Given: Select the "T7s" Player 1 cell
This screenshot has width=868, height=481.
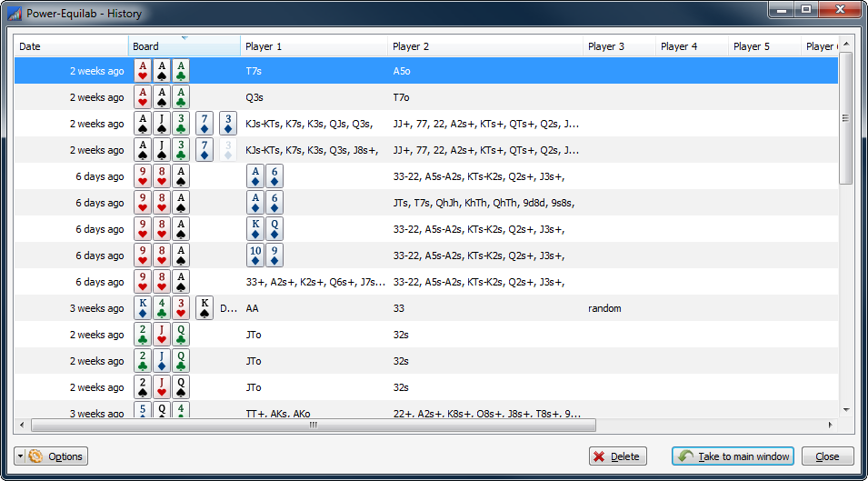Looking at the screenshot, I should [x=254, y=71].
